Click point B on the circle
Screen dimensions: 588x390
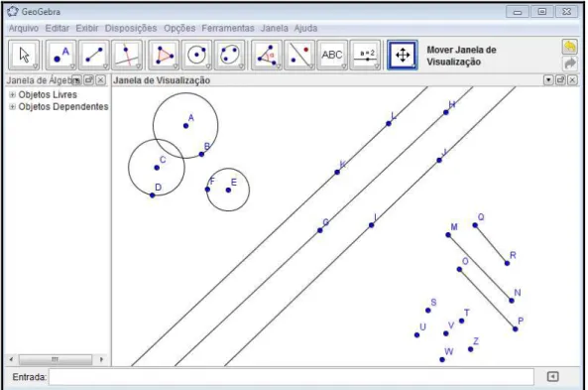tap(201, 154)
